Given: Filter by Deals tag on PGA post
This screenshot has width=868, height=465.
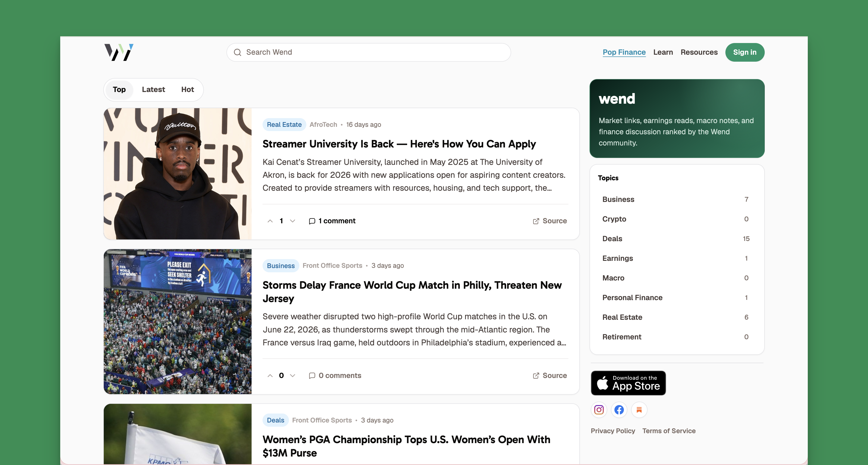Looking at the screenshot, I should coord(275,420).
